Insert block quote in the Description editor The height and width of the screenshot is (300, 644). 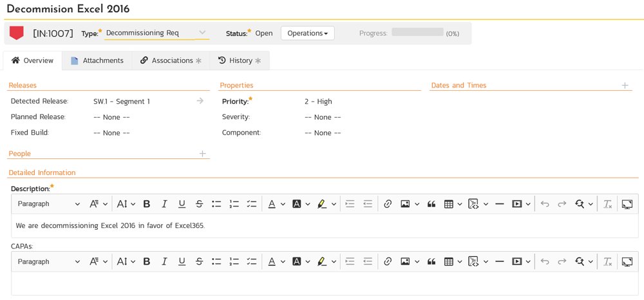click(x=431, y=204)
